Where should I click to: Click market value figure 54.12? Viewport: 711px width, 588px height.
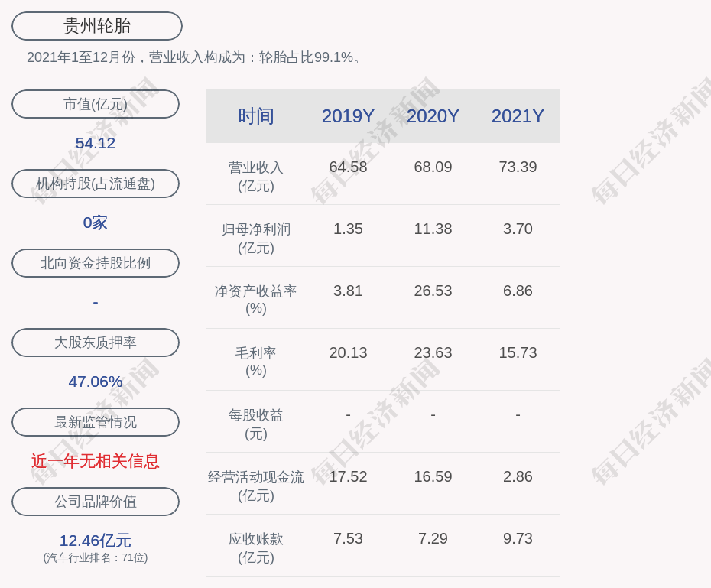coord(96,143)
